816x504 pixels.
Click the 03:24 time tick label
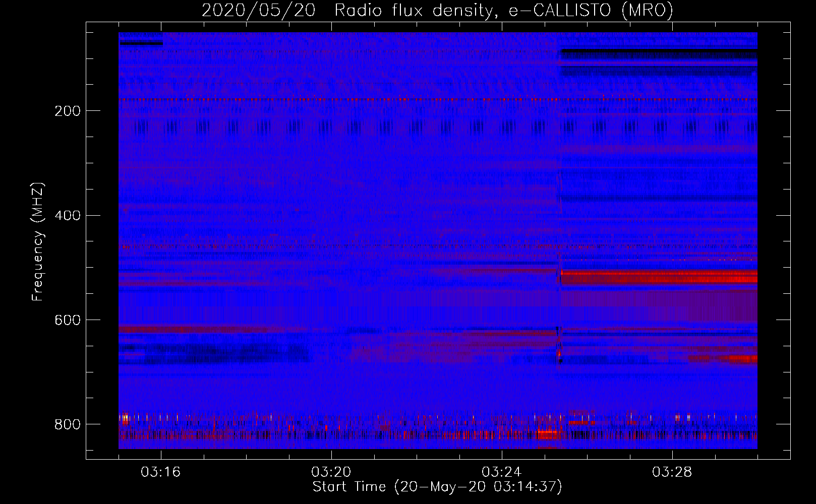tap(502, 472)
